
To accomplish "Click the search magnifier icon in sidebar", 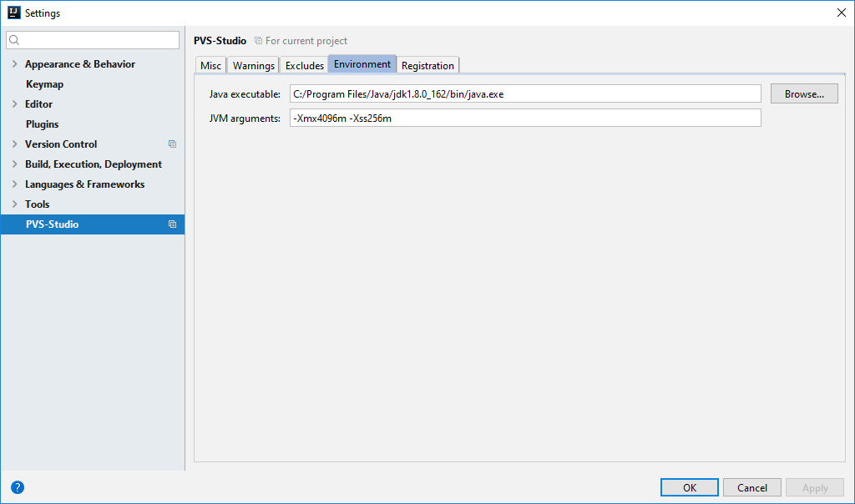I will click(x=15, y=40).
